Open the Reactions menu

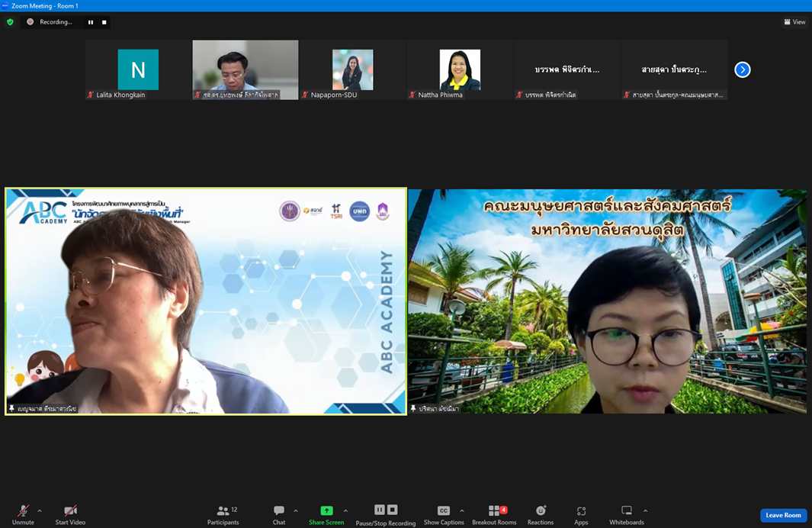tap(541, 514)
